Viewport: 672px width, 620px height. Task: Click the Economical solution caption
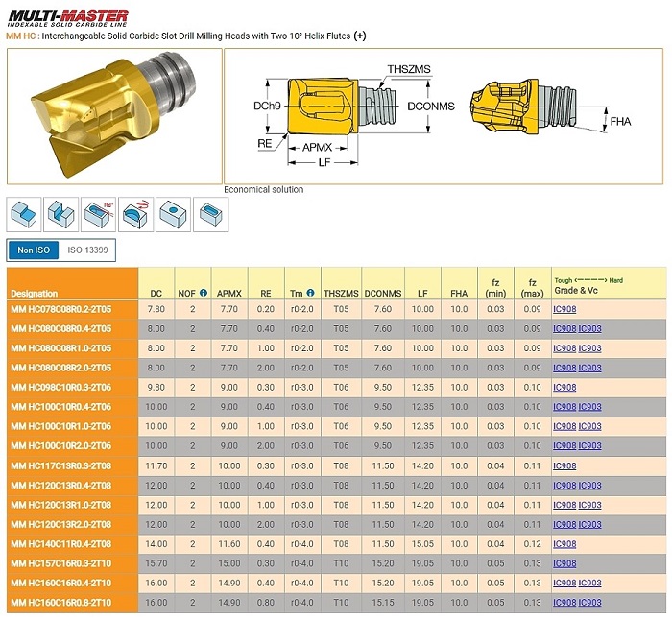point(264,189)
